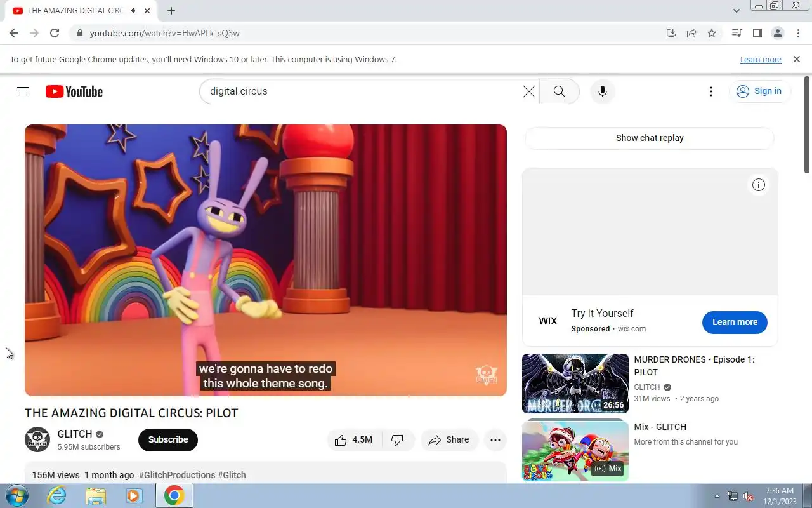The image size is (812, 508).
Task: Dismiss Chrome update infobar
Action: [797, 59]
